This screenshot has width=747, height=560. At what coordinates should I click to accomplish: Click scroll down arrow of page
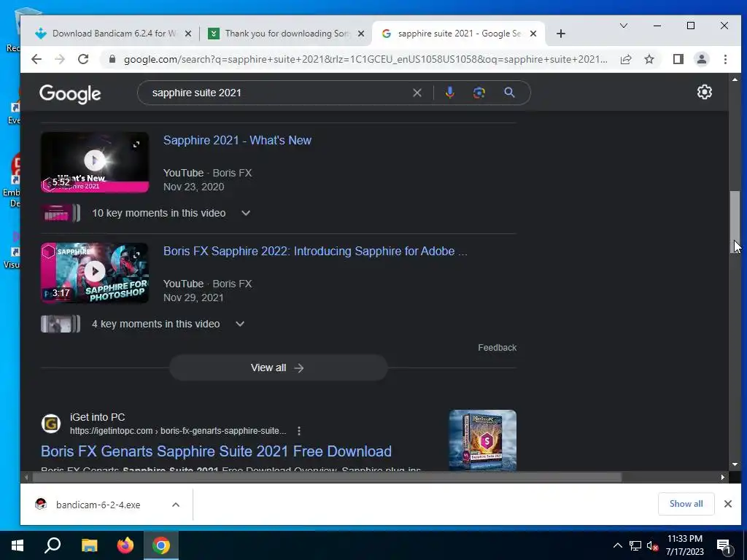(735, 464)
